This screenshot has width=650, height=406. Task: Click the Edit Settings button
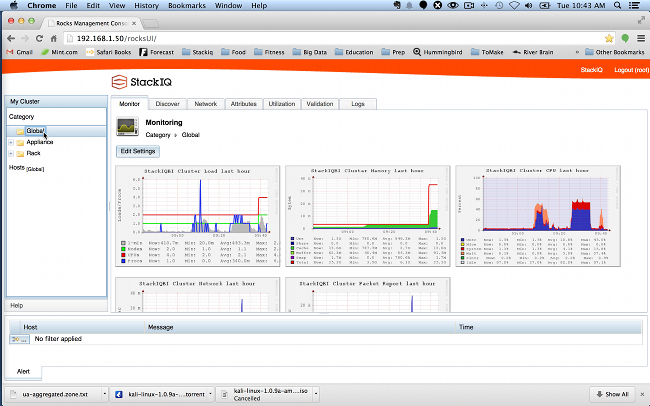138,151
